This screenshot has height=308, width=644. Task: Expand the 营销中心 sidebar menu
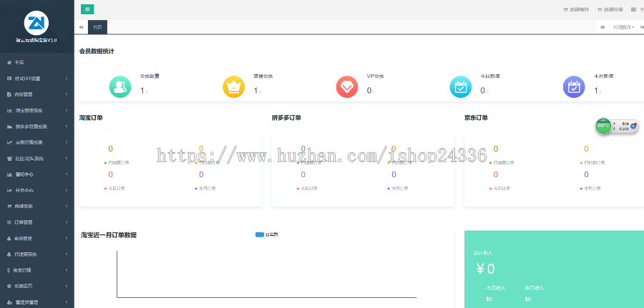[x=37, y=174]
